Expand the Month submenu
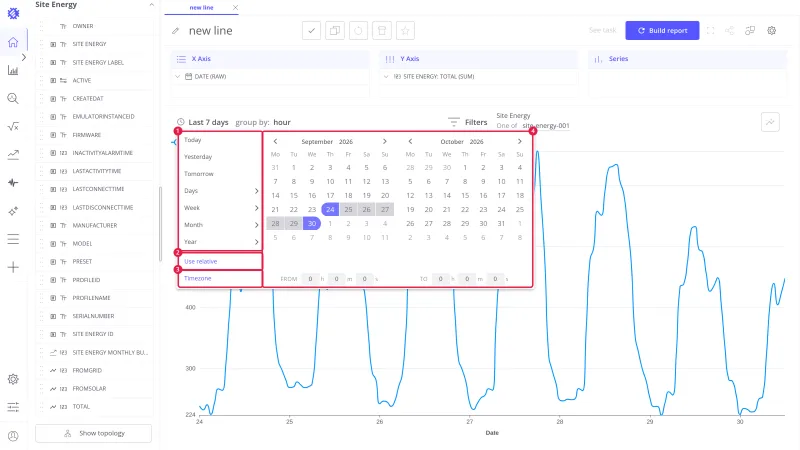The height and width of the screenshot is (450, 800). click(256, 225)
